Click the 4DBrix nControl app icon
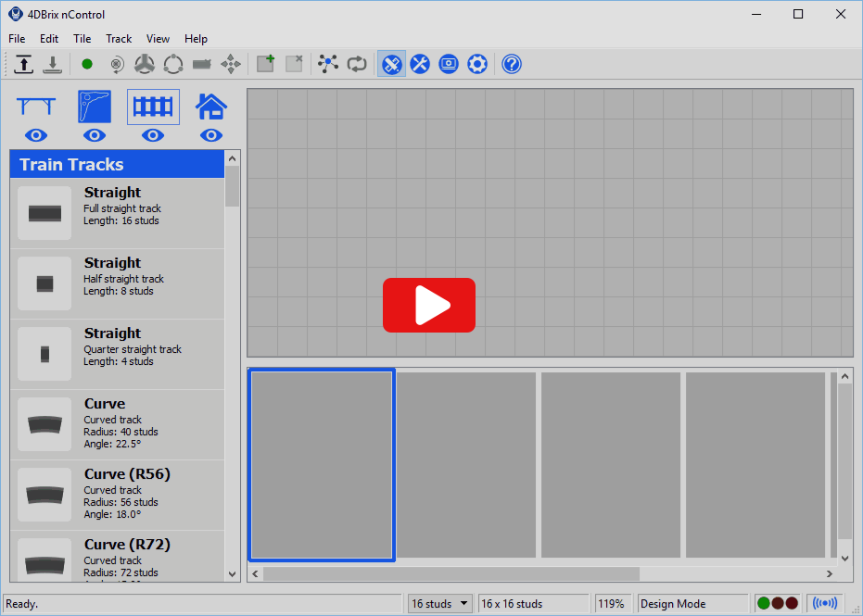 click(x=16, y=14)
